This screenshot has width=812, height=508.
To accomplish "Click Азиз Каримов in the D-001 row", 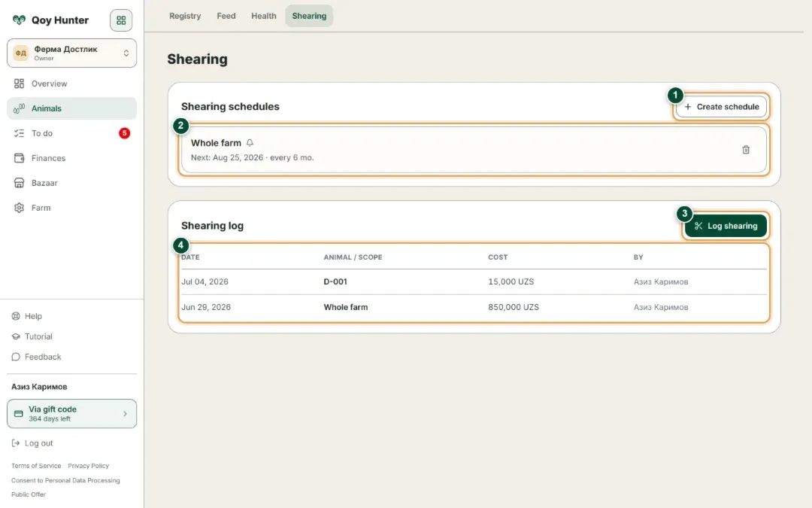I will click(661, 282).
